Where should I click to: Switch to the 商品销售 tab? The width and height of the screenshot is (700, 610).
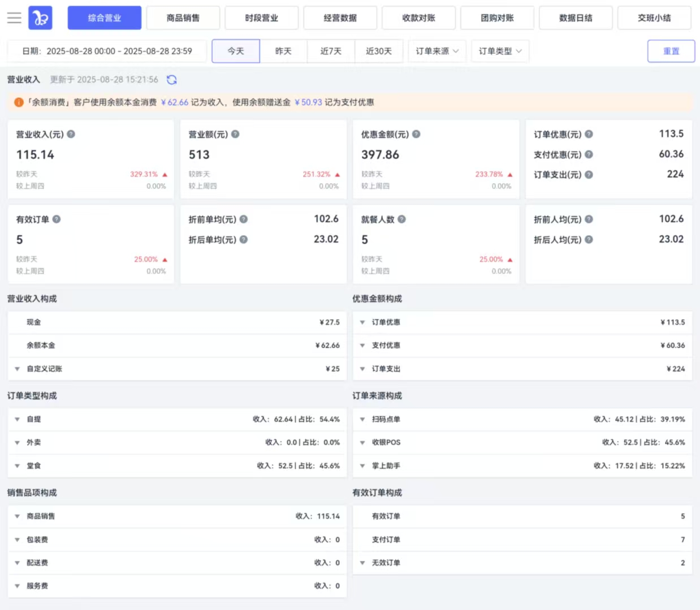tap(183, 18)
